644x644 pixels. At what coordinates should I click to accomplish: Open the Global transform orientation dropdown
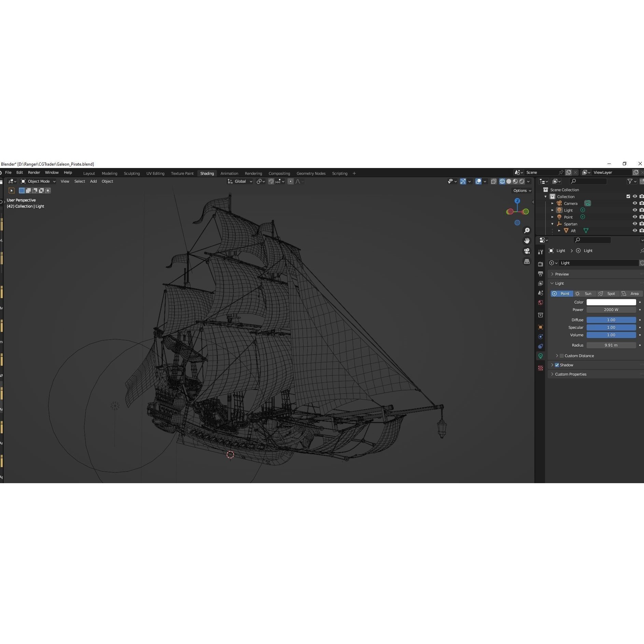[240, 181]
